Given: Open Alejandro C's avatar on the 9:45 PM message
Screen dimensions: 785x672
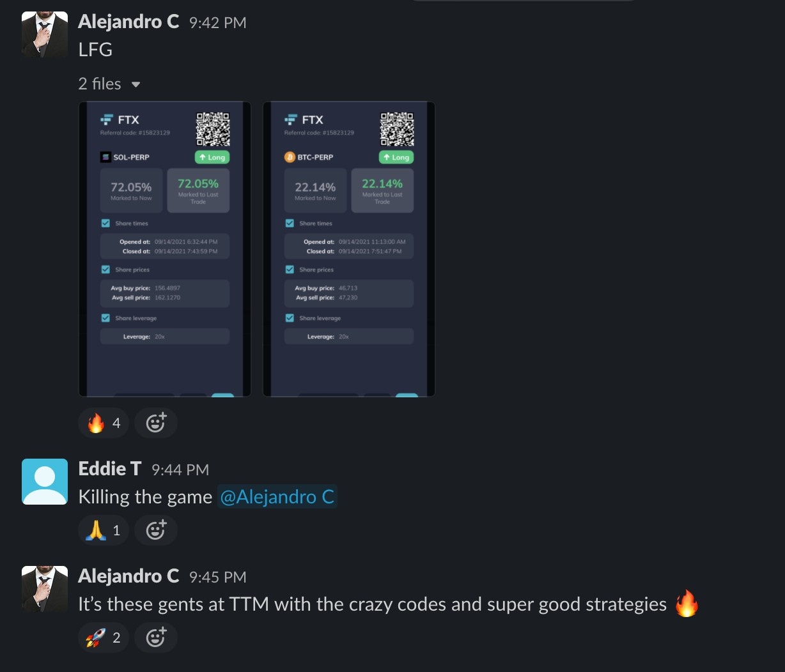Looking at the screenshot, I should pyautogui.click(x=45, y=589).
